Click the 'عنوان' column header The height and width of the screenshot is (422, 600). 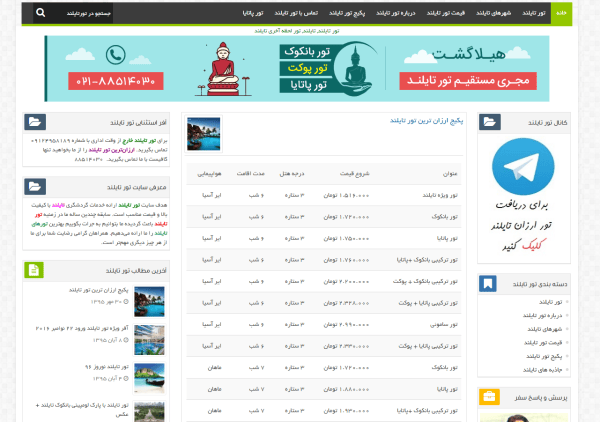click(x=450, y=174)
